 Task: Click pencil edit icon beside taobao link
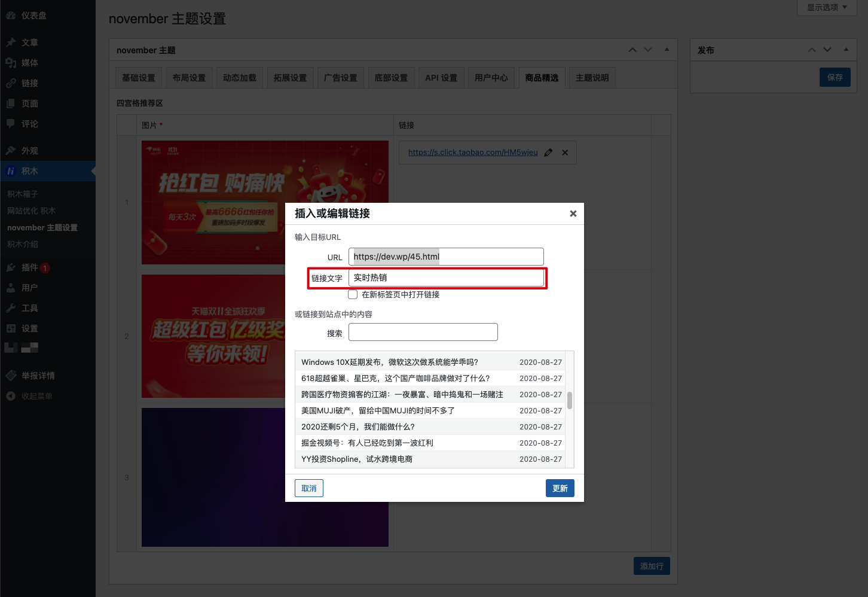coord(548,153)
